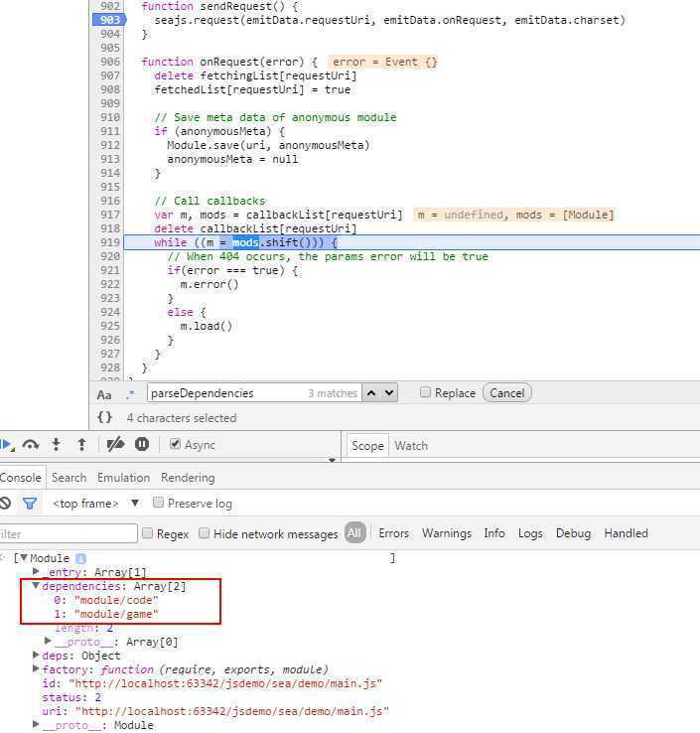
Task: Toggle regex search option icon
Action: (130, 395)
